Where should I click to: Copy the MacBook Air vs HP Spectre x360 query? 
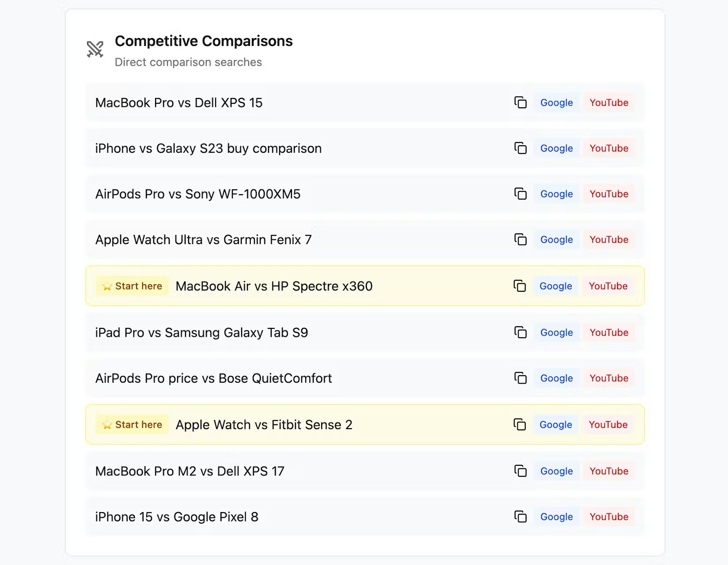520,286
